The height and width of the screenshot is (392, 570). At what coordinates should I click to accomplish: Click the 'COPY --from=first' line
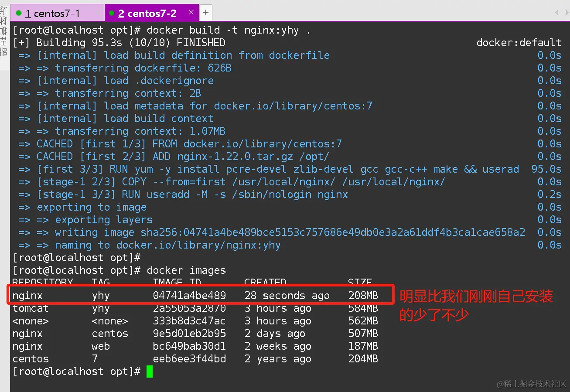[232, 182]
